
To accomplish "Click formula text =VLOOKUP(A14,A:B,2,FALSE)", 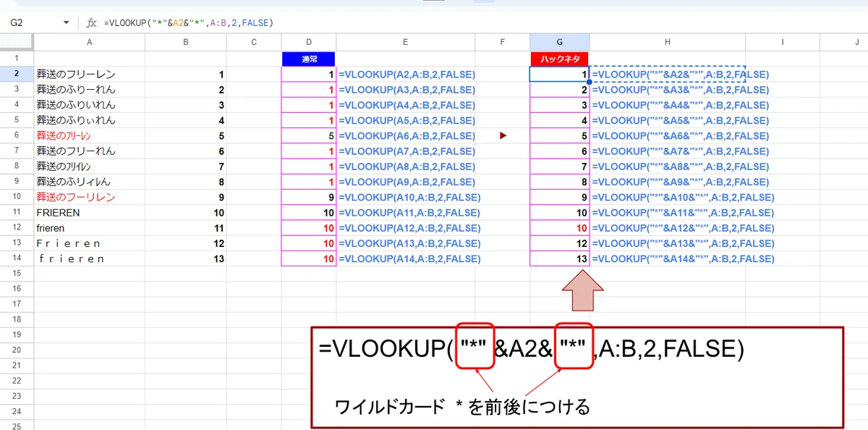I will tap(409, 258).
